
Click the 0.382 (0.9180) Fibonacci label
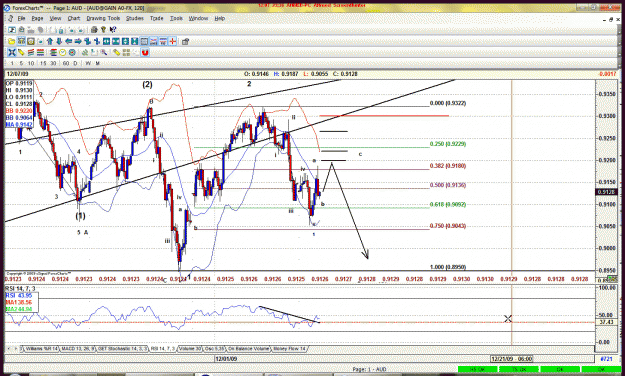[448, 166]
